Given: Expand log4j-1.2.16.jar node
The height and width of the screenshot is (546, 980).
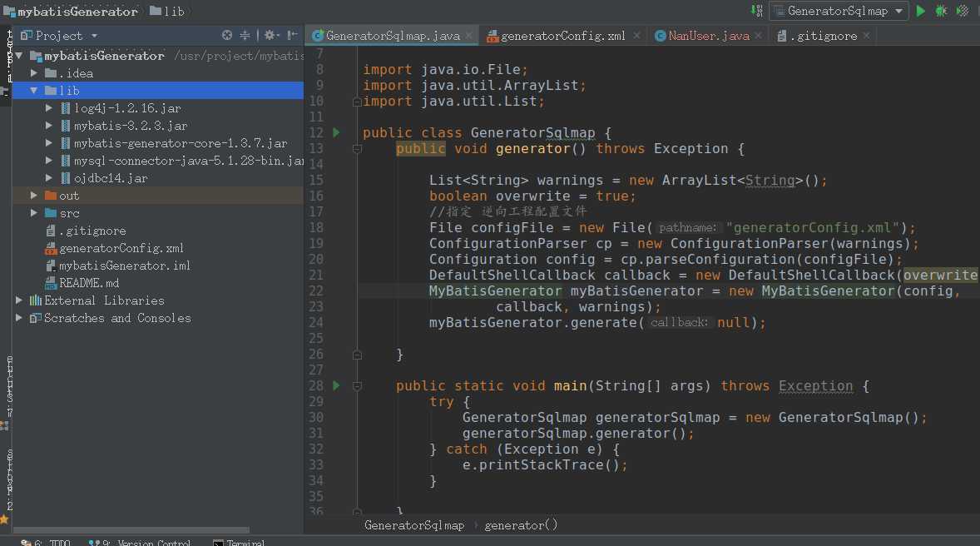Looking at the screenshot, I should tap(49, 108).
